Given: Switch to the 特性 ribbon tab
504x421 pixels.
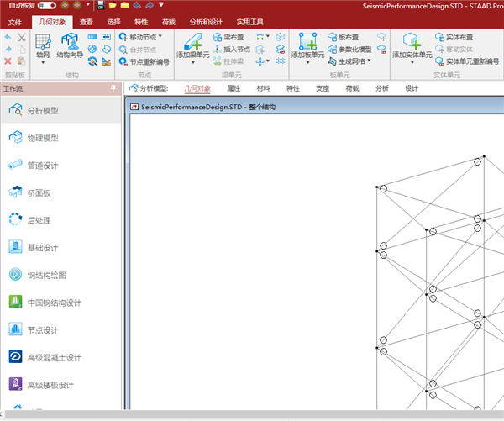Looking at the screenshot, I should click(x=141, y=22).
